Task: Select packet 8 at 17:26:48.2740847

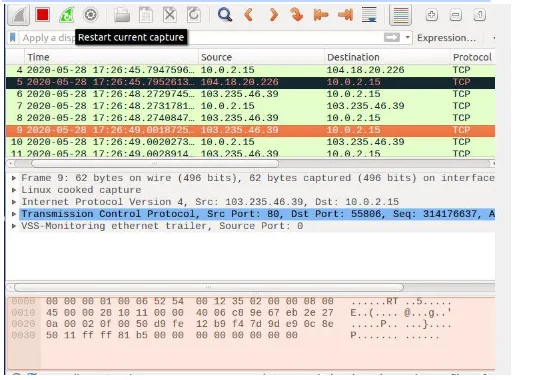Action: (250, 118)
